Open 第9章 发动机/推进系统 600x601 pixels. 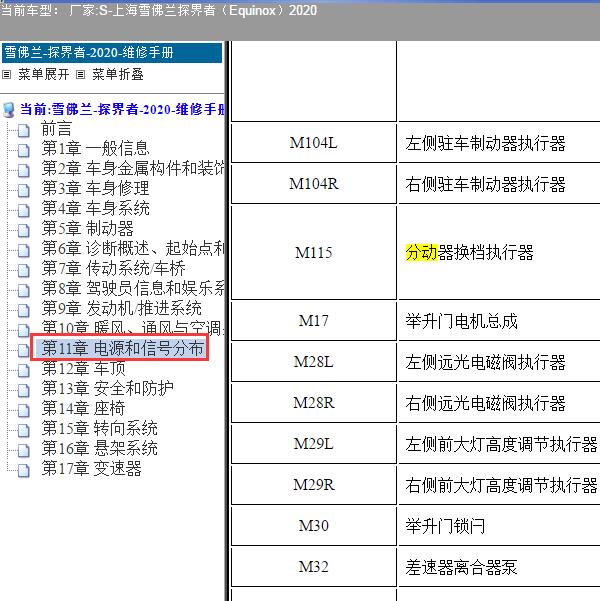click(121, 308)
